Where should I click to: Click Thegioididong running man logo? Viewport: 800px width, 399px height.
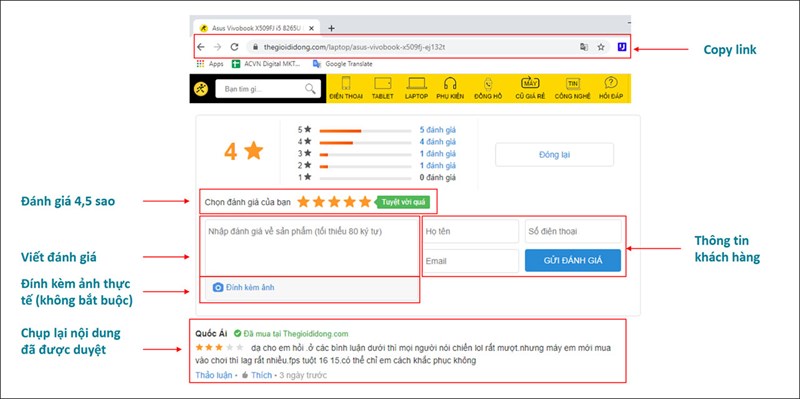tap(201, 89)
